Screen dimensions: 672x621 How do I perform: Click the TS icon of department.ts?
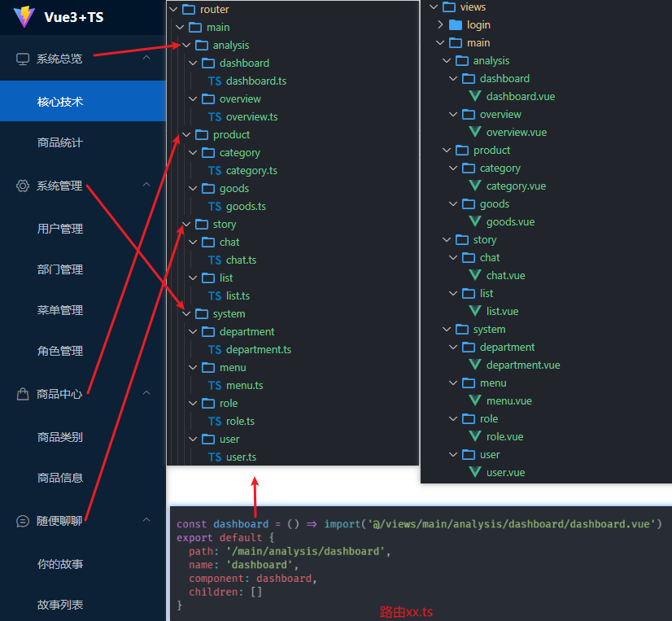pos(215,350)
